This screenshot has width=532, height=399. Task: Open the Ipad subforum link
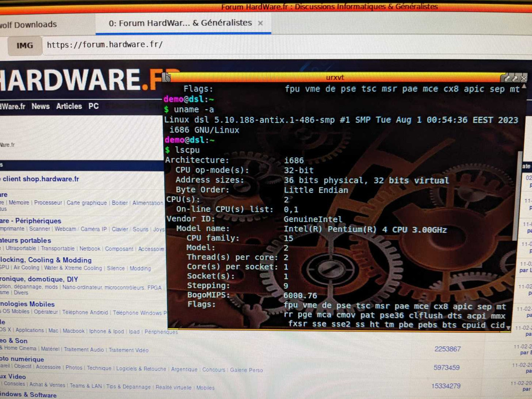[134, 332]
